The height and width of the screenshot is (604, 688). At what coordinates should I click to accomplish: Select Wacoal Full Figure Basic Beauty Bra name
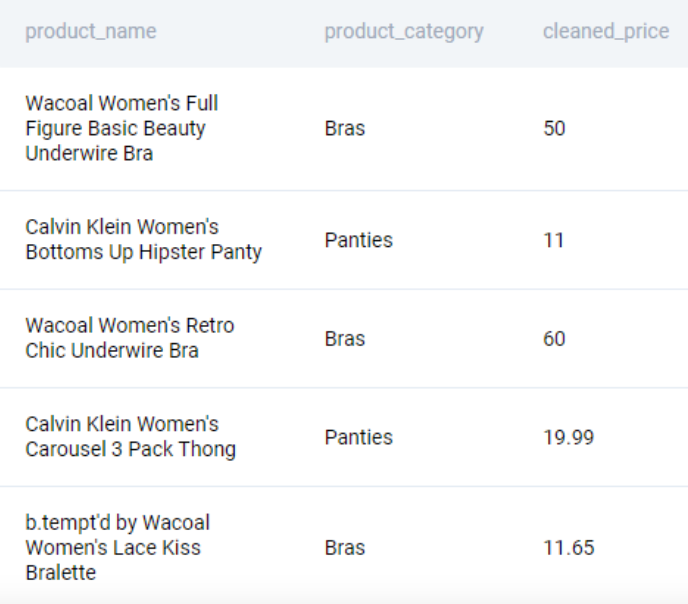[122, 129]
